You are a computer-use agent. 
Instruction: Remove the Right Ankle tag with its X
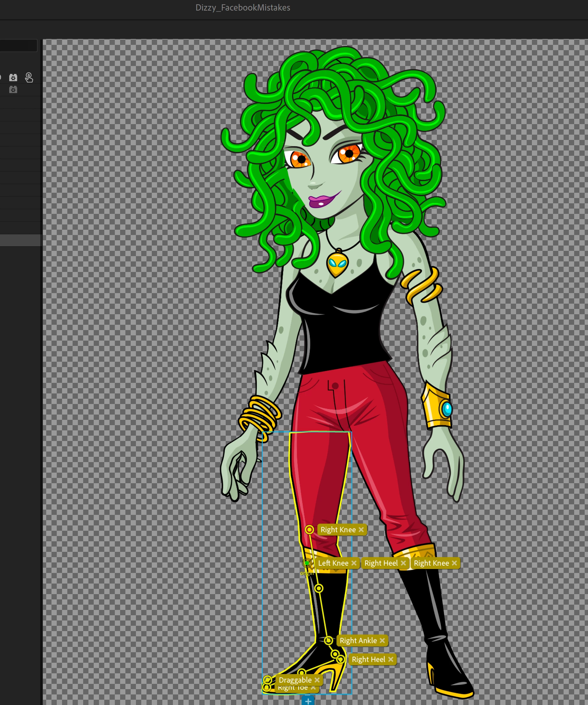382,641
